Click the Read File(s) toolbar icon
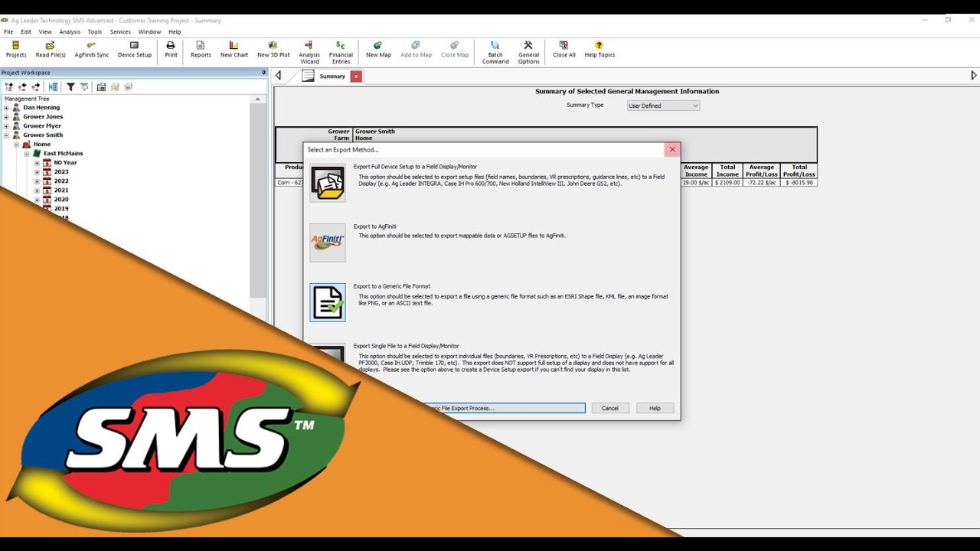 click(51, 50)
